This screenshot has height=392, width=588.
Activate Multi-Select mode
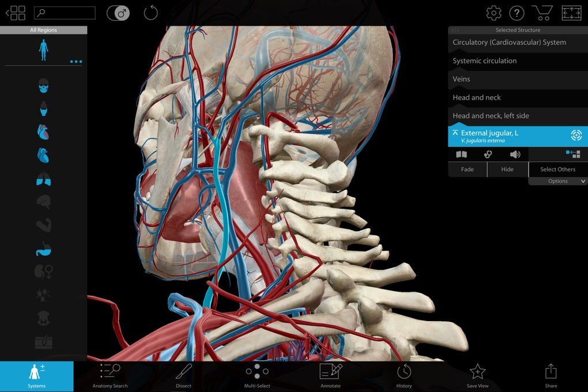point(257,375)
